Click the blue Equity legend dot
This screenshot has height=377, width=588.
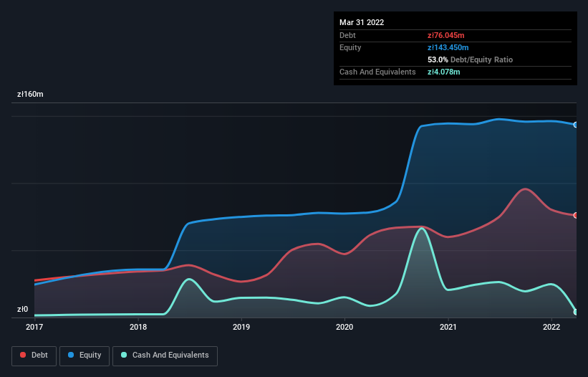pyautogui.click(x=71, y=355)
